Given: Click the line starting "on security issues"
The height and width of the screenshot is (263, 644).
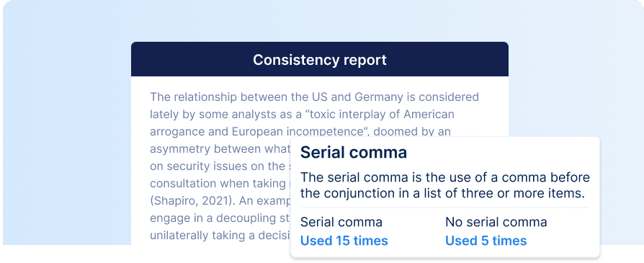Looking at the screenshot, I should 220,166.
